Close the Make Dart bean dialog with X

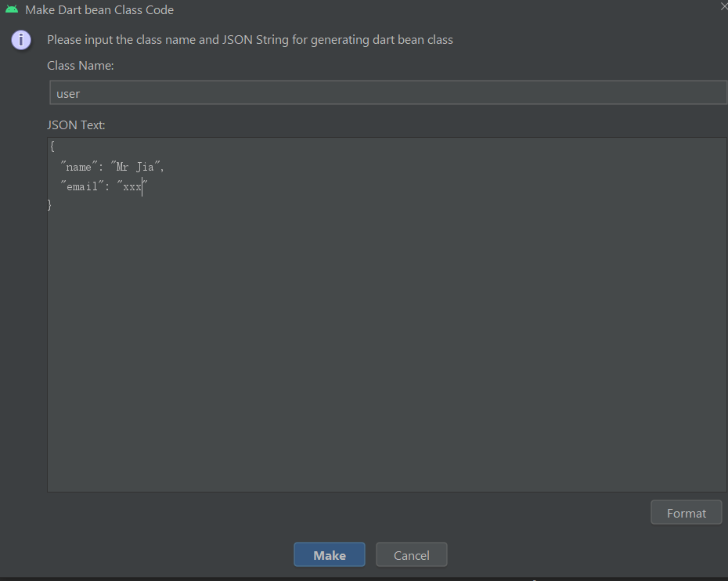723,5
